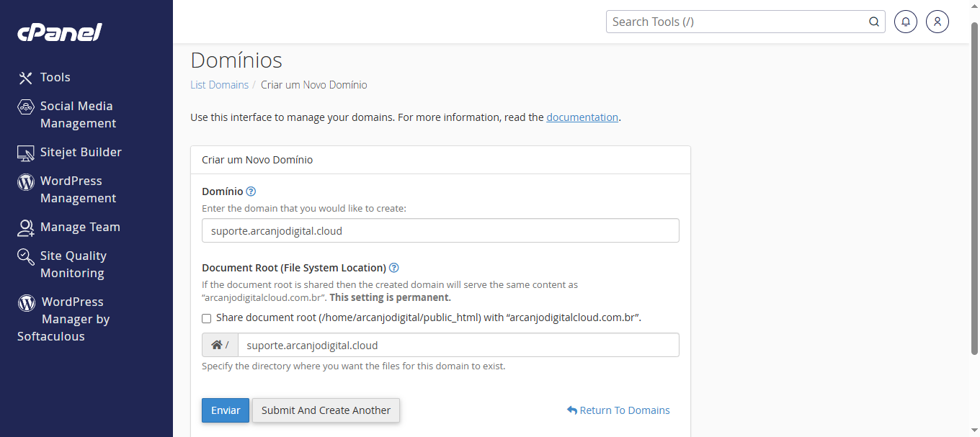Click the Manage Team sidebar icon
Screen dimensions: 980x437
click(26, 227)
